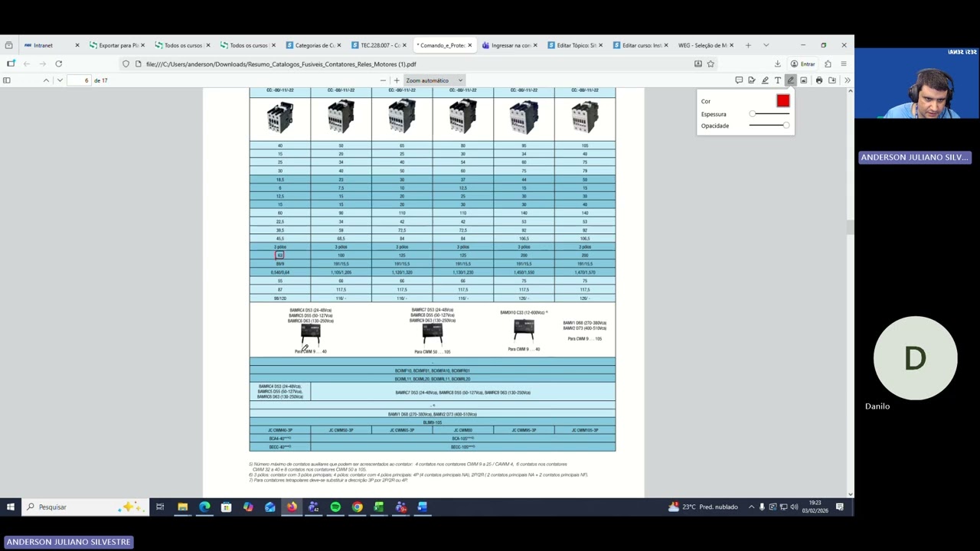980x551 pixels.
Task: Go to next PDF page arrow
Action: (x=60, y=80)
